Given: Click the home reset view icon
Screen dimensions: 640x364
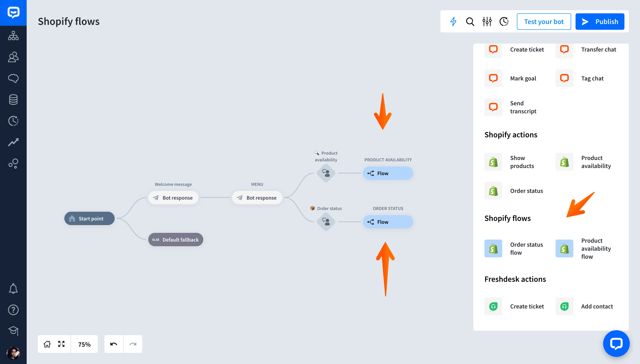Looking at the screenshot, I should pyautogui.click(x=47, y=344).
